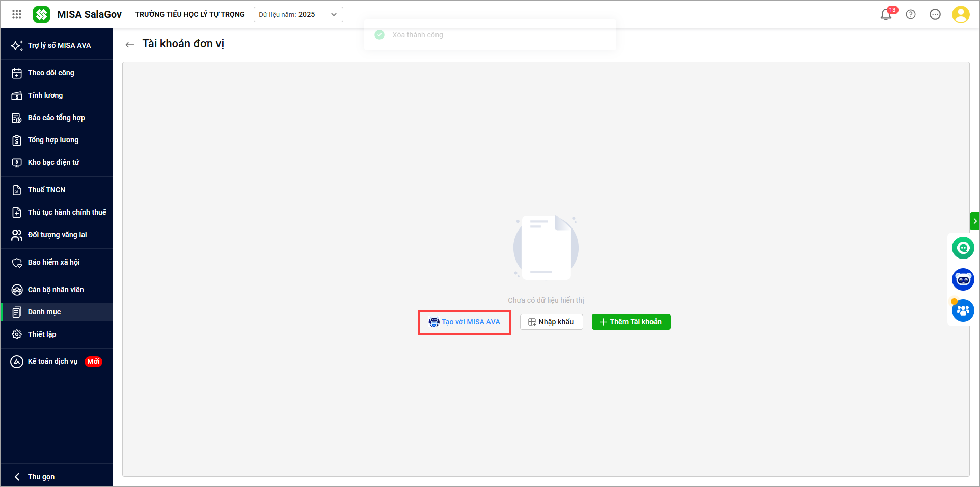Collapse the sidebar with Thu gọn
Image resolution: width=980 pixels, height=487 pixels.
[41, 477]
